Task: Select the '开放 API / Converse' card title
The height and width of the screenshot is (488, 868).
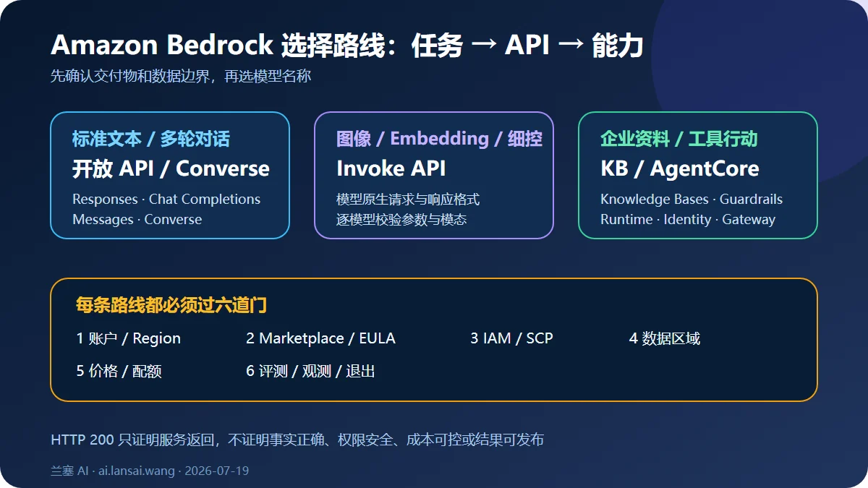Action: [x=171, y=168]
